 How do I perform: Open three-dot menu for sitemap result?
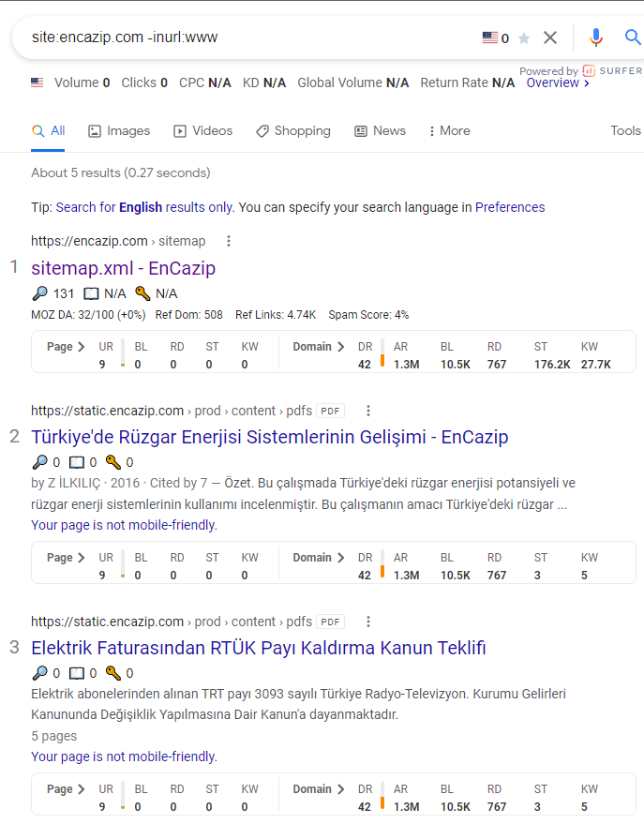[x=229, y=241]
